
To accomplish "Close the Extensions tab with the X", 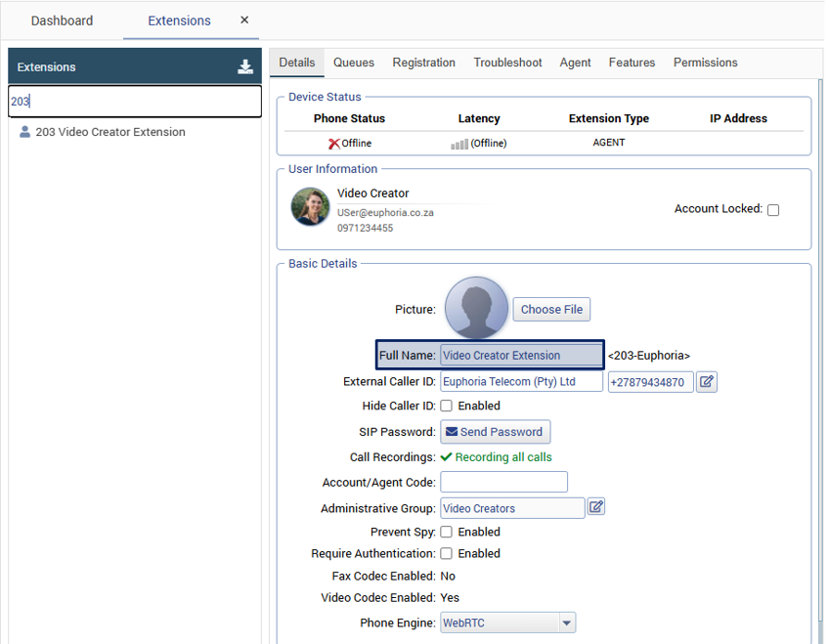I will pos(244,20).
